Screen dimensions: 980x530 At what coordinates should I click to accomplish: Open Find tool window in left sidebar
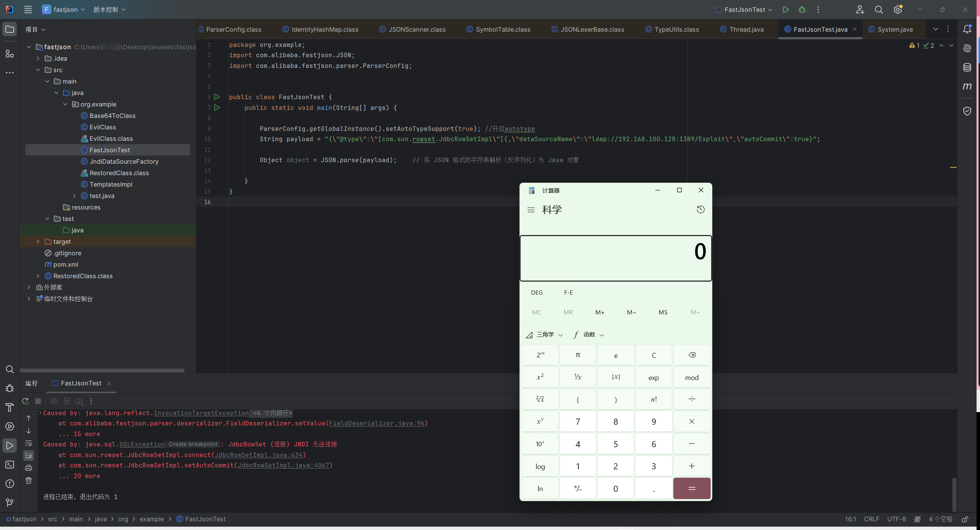[10, 369]
